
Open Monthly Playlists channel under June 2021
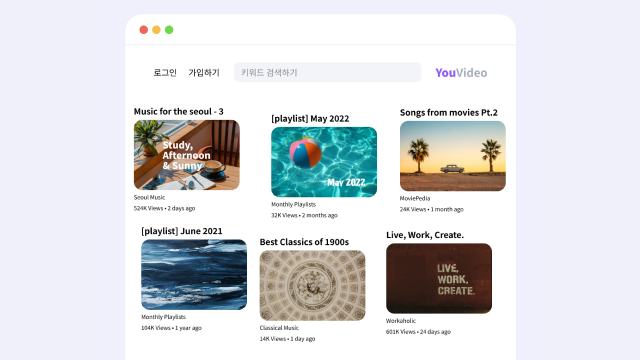tap(163, 317)
